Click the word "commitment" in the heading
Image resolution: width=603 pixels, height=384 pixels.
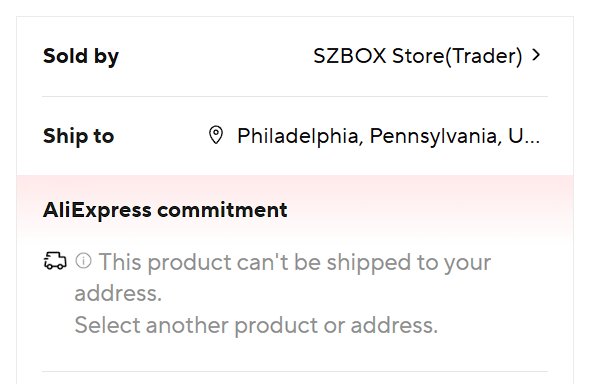coord(222,210)
